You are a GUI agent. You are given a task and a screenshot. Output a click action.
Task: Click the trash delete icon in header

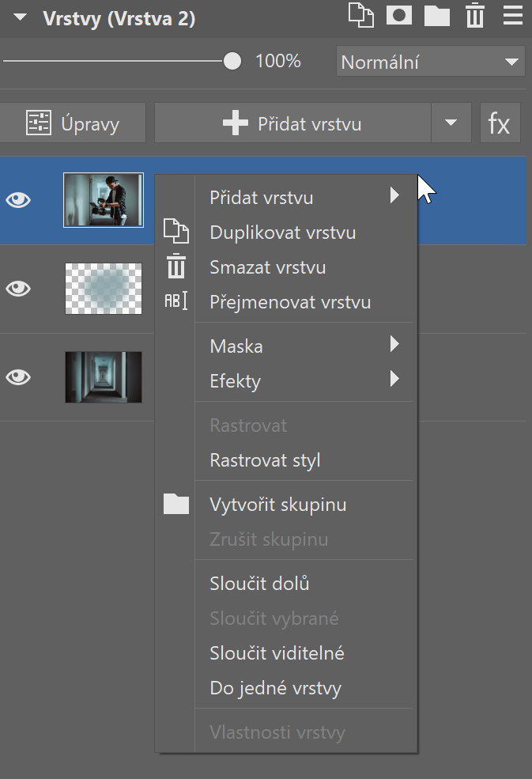click(474, 16)
